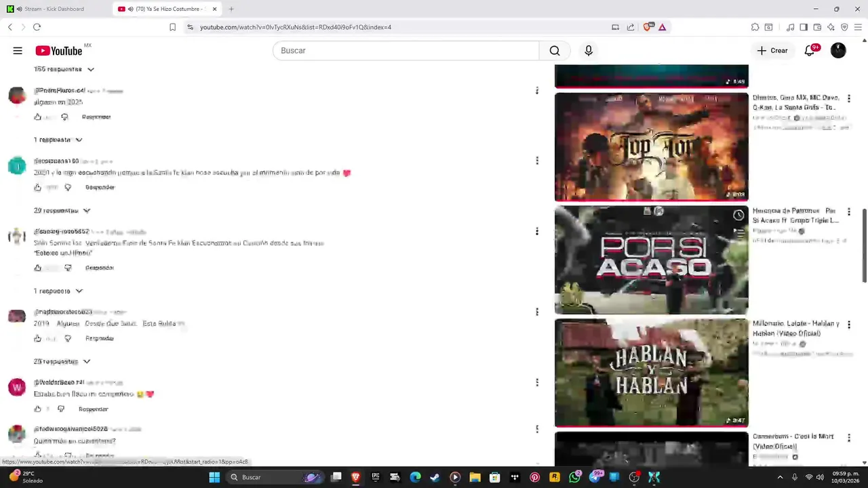Go to the YouTube home logo

[x=59, y=51]
